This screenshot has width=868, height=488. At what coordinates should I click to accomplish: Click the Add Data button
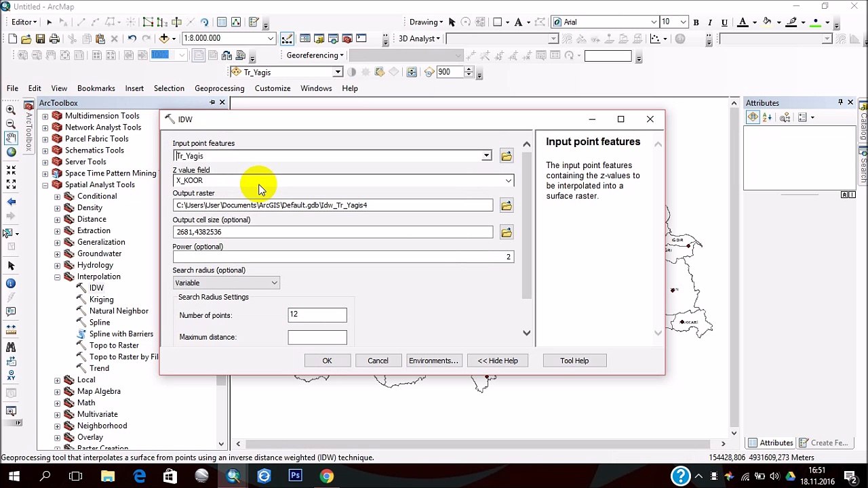[x=163, y=39]
